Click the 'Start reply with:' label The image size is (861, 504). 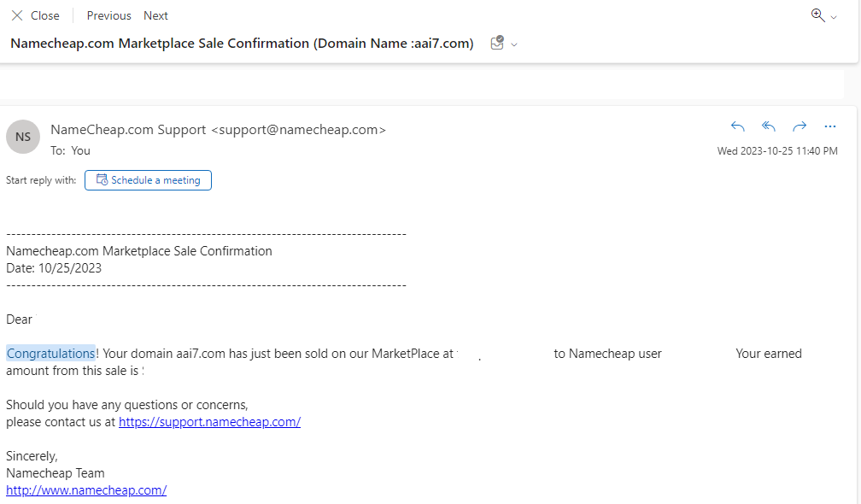(41, 180)
